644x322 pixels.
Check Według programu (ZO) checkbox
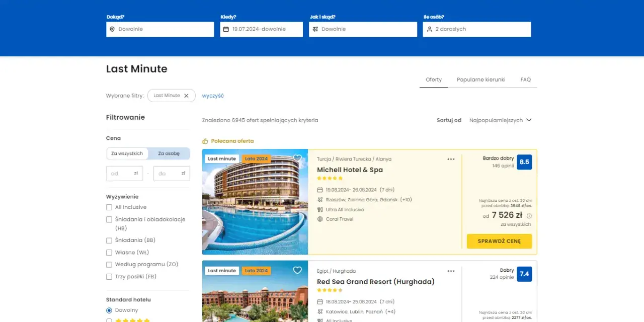click(x=109, y=265)
